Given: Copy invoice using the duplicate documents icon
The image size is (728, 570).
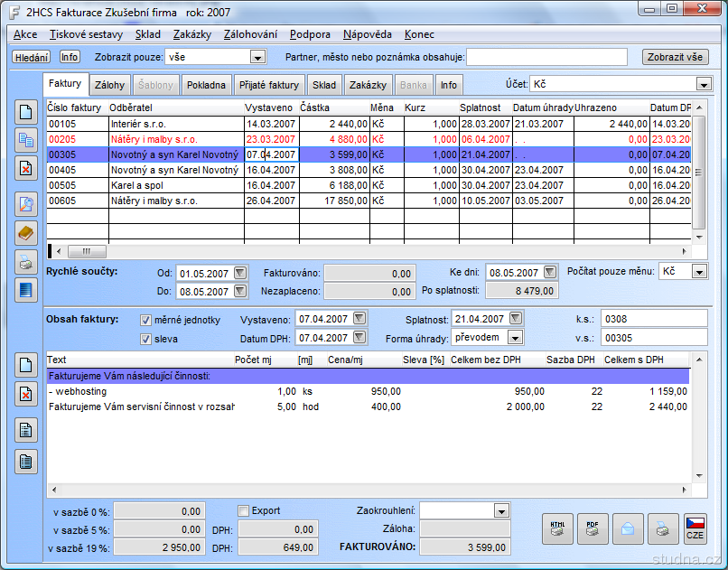Looking at the screenshot, I should tap(25, 140).
